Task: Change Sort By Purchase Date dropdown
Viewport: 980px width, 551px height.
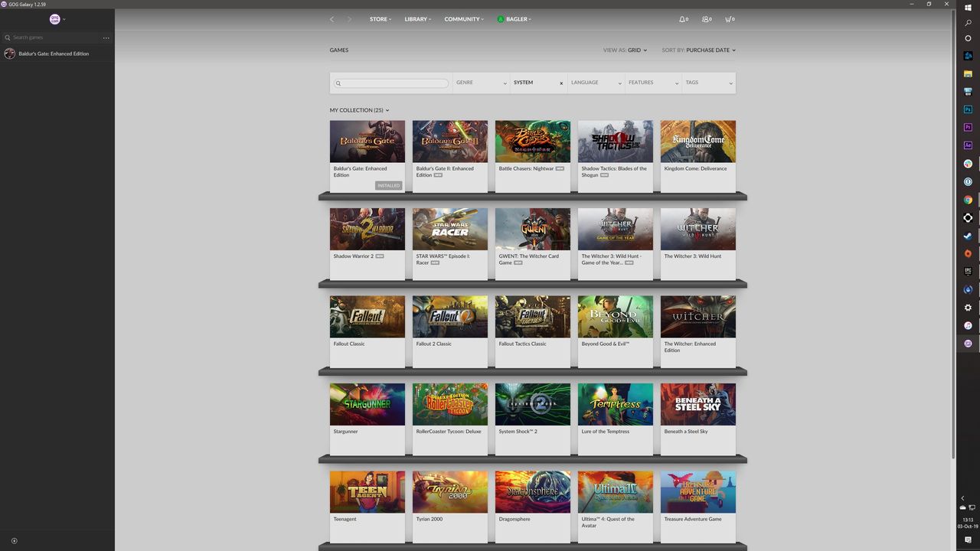Action: [711, 51]
